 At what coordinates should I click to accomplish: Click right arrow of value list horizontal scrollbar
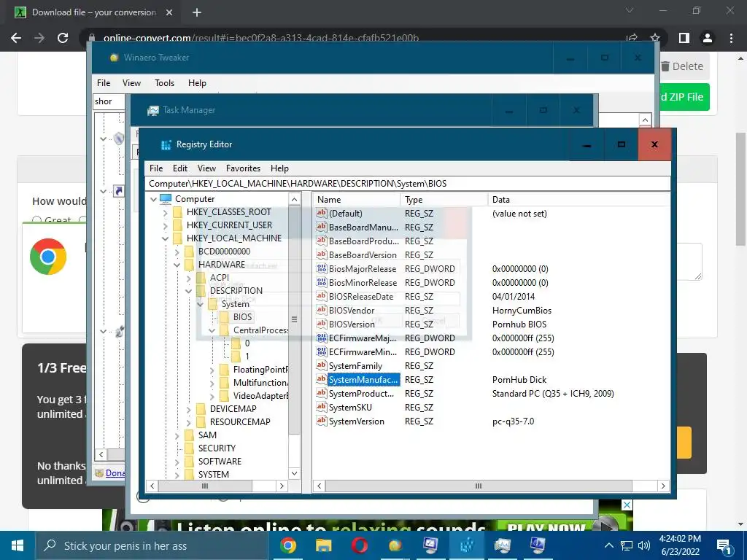(x=663, y=486)
